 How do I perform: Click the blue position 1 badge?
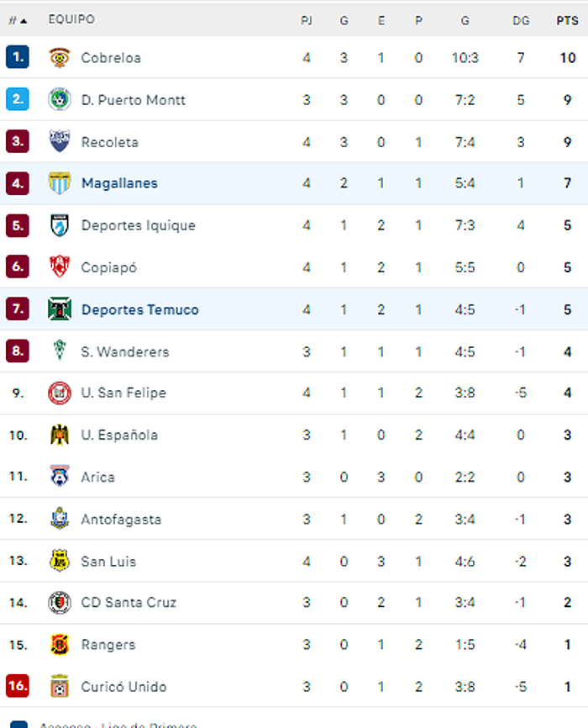coord(18,58)
